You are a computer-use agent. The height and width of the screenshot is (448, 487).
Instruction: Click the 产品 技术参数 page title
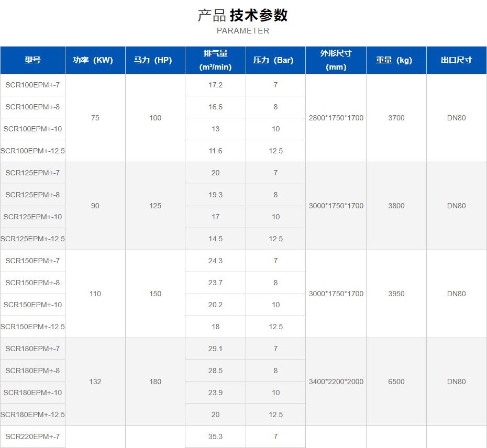(243, 15)
